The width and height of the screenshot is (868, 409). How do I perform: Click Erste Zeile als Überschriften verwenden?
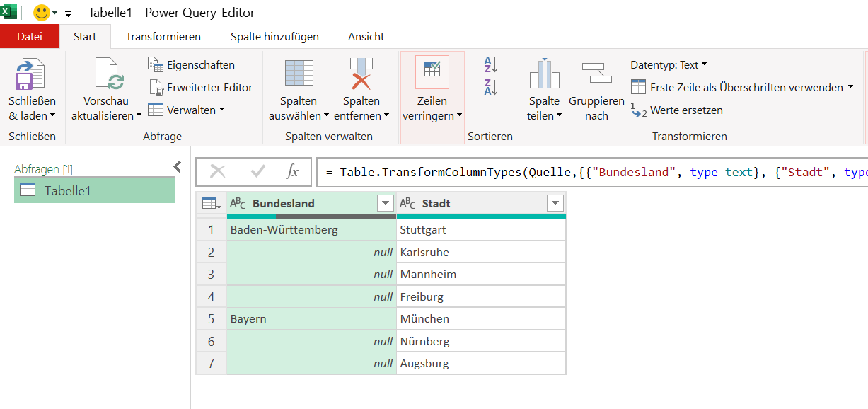pos(741,88)
